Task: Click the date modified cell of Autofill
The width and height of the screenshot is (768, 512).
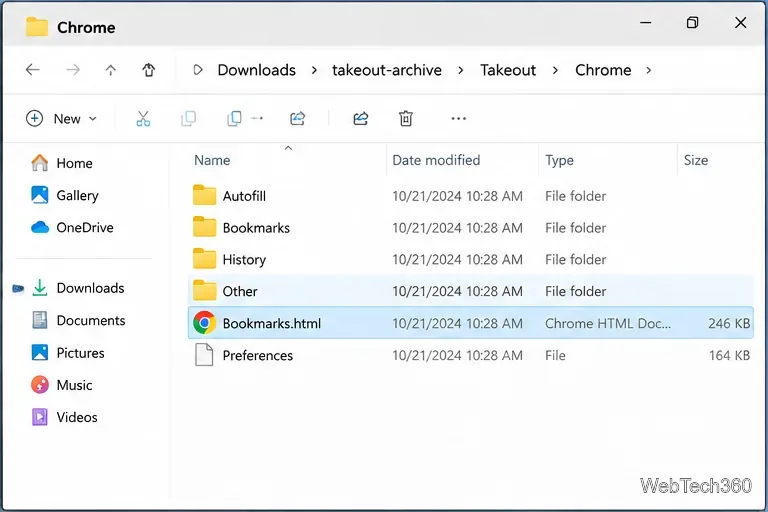Action: pos(457,196)
